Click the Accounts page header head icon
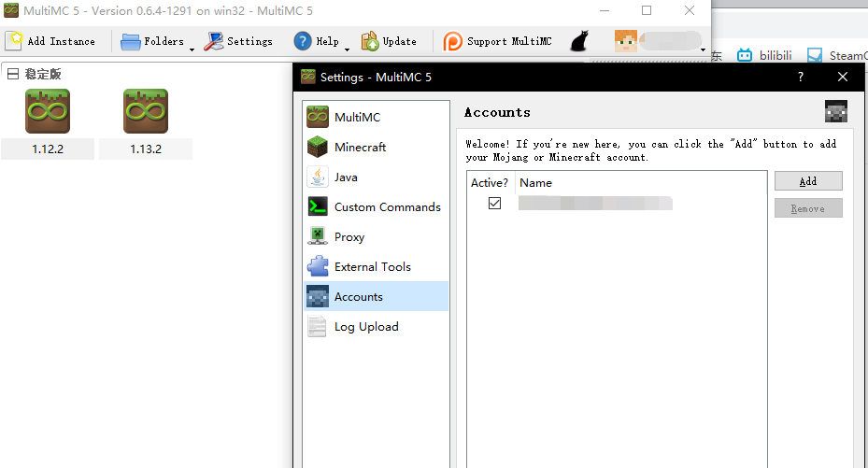This screenshot has height=468, width=868. 836,111
